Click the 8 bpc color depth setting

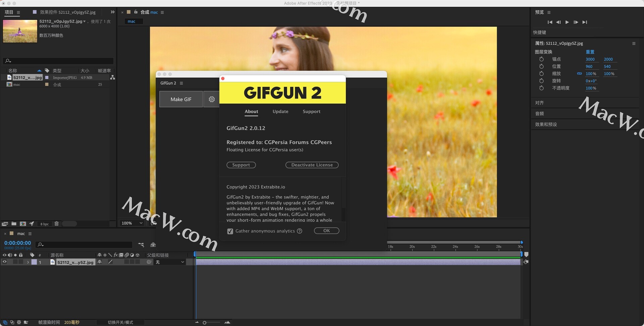(x=45, y=224)
